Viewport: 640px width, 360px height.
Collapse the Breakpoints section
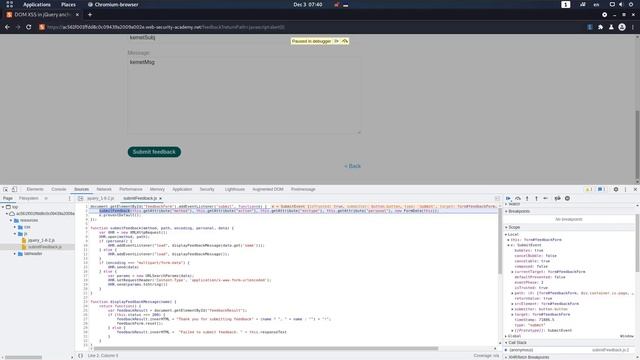pyautogui.click(x=519, y=211)
